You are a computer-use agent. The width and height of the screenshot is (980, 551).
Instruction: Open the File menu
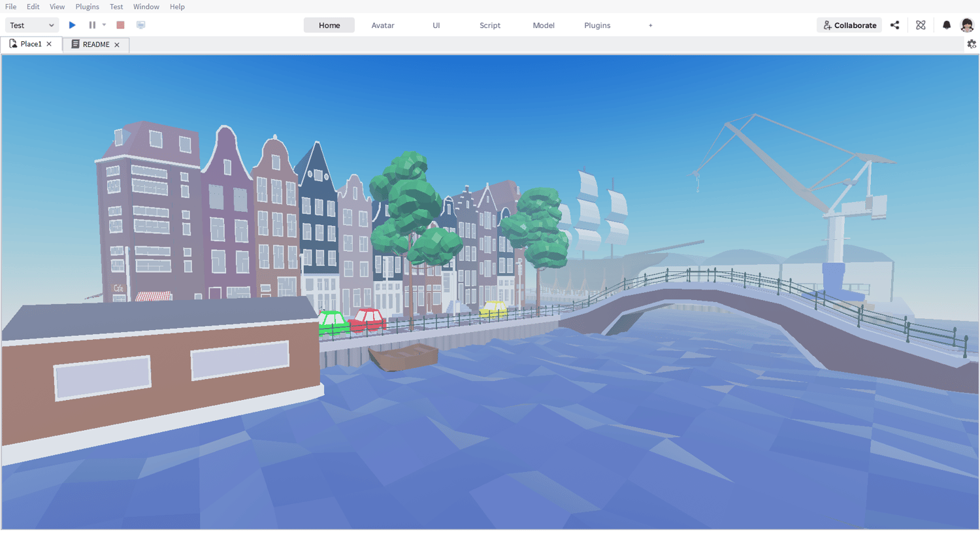tap(11, 7)
